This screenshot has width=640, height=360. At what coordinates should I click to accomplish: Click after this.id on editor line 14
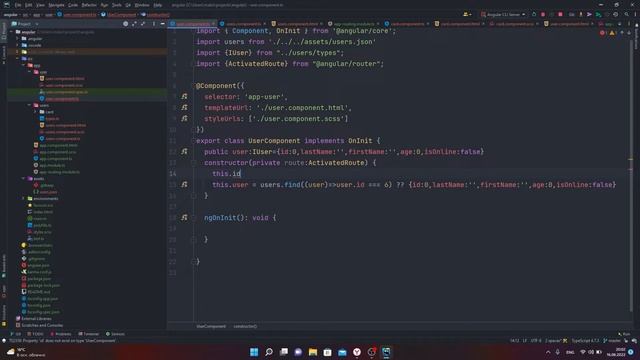(x=241, y=173)
